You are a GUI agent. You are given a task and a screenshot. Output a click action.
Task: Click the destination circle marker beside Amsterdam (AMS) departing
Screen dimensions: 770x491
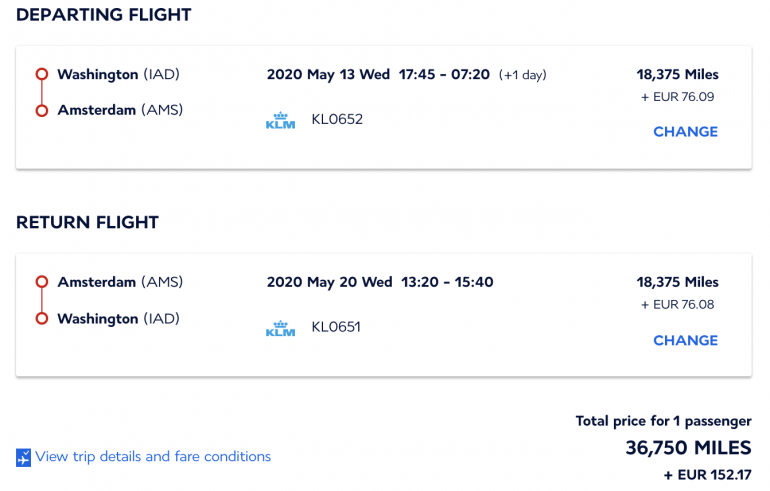[42, 110]
